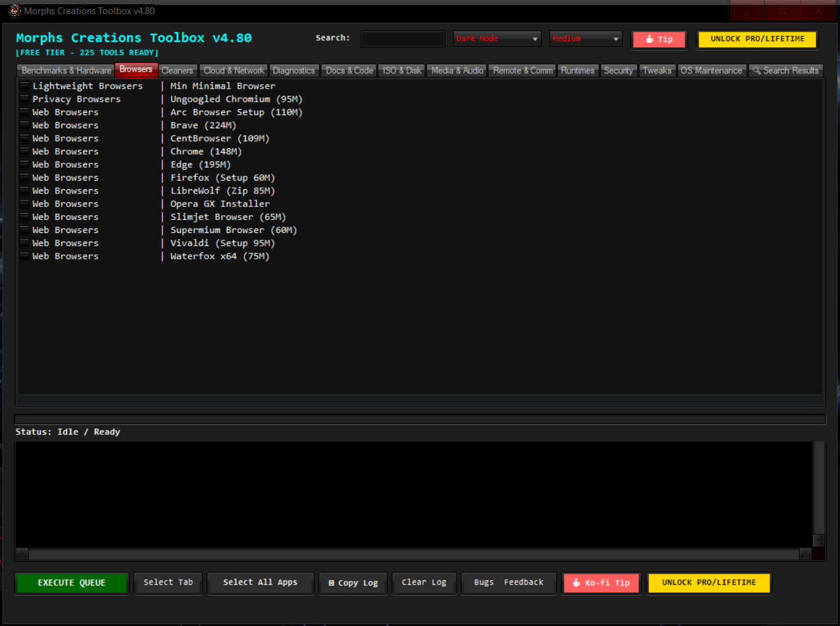This screenshot has width=840, height=626.
Task: Focus the Search input field
Action: tap(403, 39)
